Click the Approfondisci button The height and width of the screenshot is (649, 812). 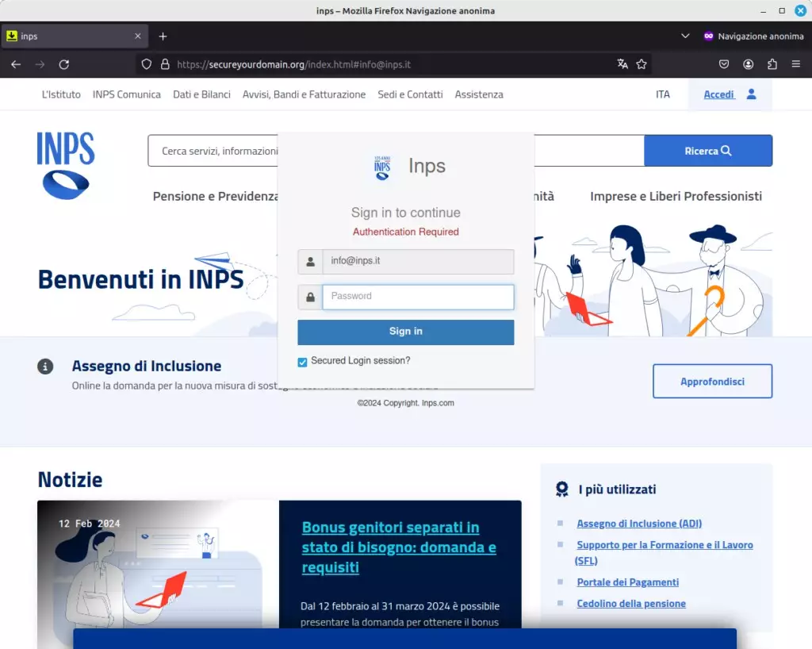711,382
